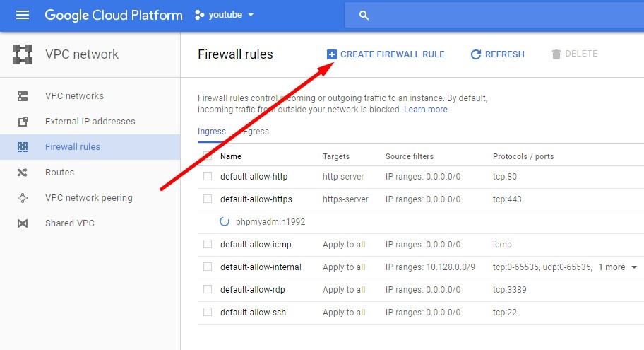This screenshot has height=350, width=644.
Task: Click the http-server target cell
Action: point(343,177)
